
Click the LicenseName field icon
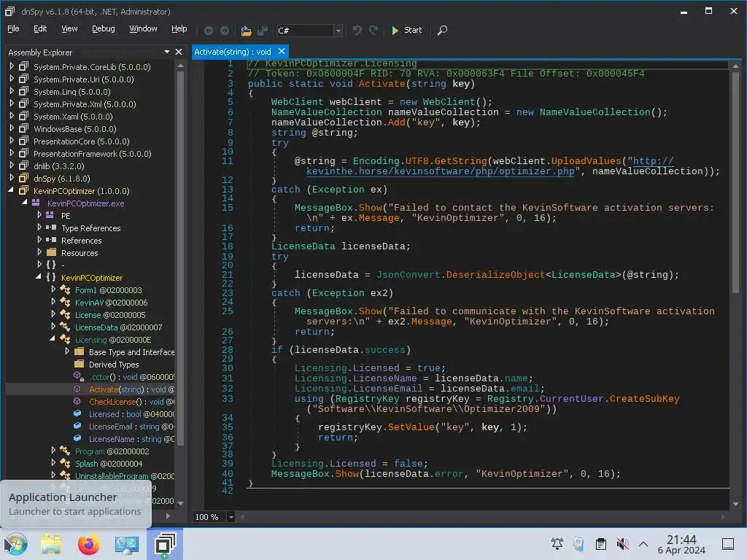tap(77, 438)
